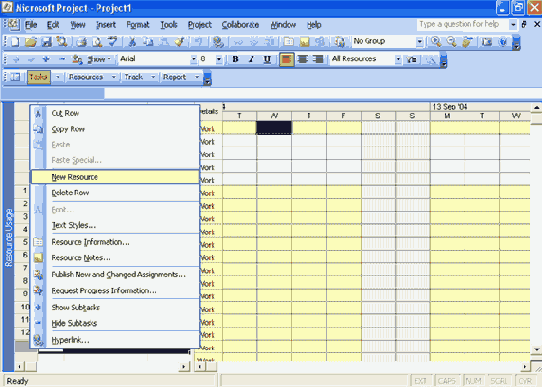
Task: Open Resource Notes yellow note toolbar icon
Action: tap(304, 42)
